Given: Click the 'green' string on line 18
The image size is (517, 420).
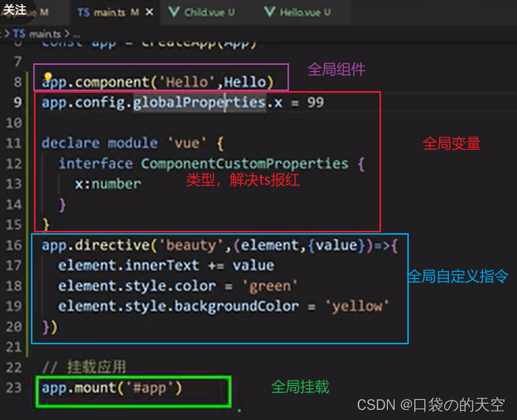Looking at the screenshot, I should click(x=270, y=286).
